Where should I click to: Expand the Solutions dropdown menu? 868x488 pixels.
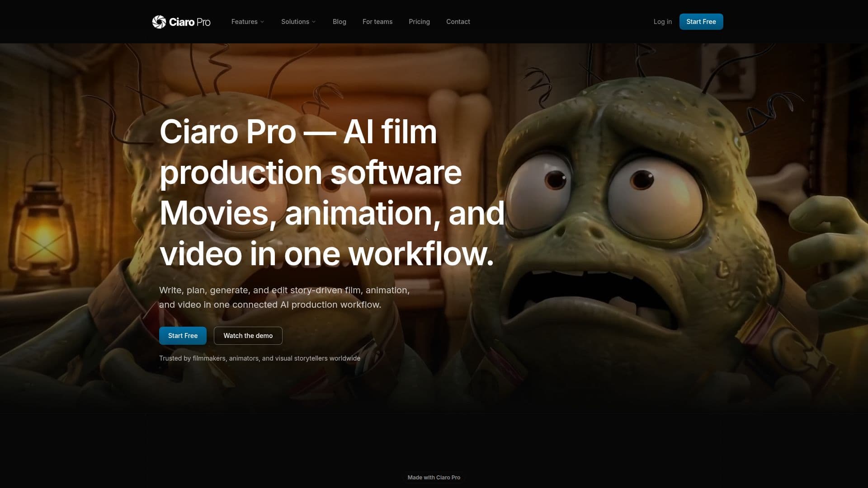pos(298,22)
